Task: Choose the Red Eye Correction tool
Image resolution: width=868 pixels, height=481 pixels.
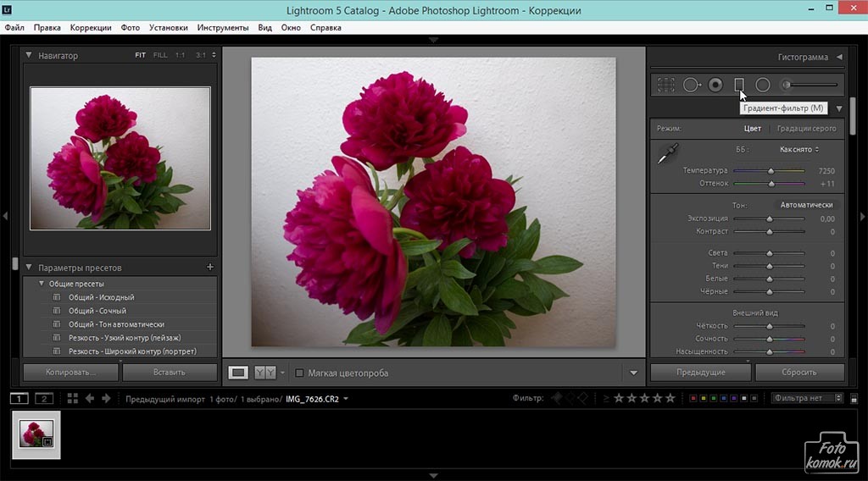Action: [x=715, y=85]
